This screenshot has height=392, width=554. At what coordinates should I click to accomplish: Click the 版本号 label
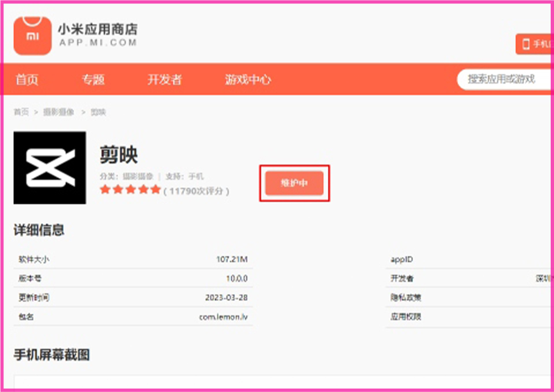[30, 278]
